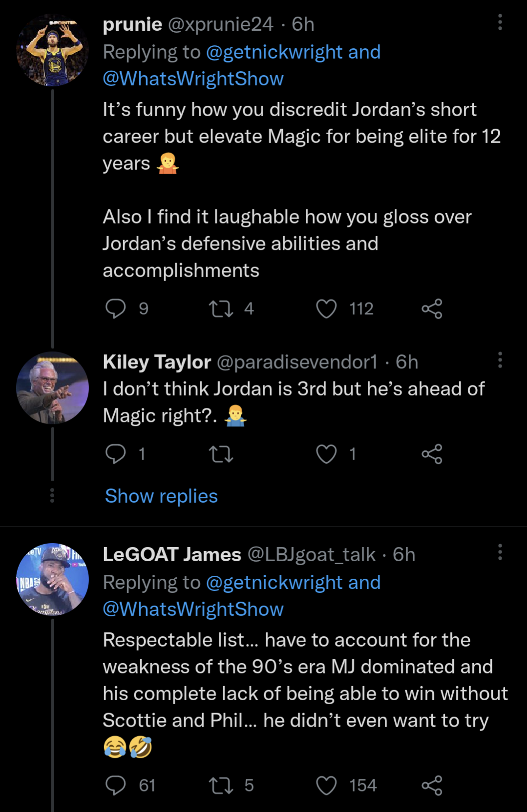Open @getnickwright mention in prunie's reply
Image resolution: width=527 pixels, height=812 pixels.
(274, 52)
